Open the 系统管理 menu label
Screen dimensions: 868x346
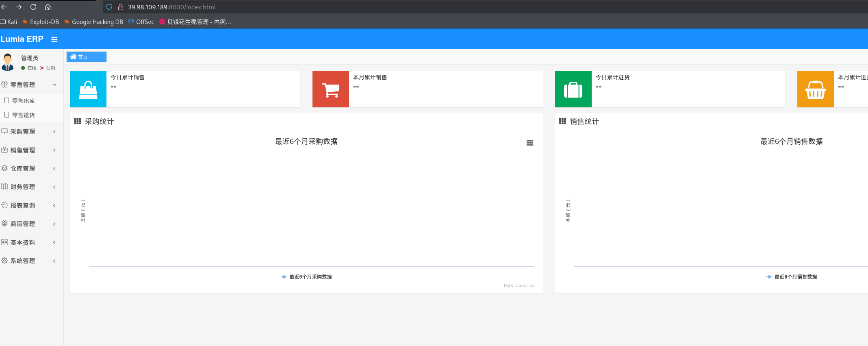point(23,261)
